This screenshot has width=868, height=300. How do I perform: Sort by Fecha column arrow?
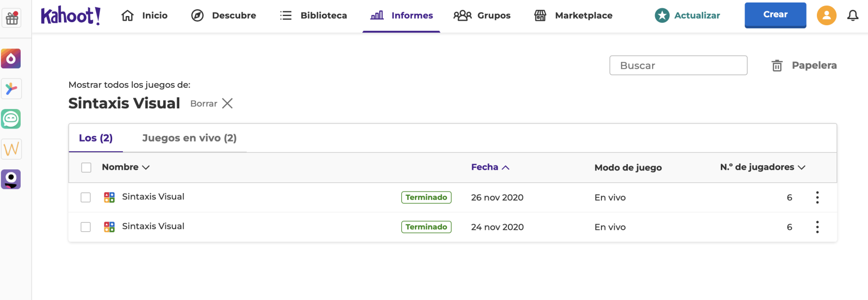(x=506, y=167)
